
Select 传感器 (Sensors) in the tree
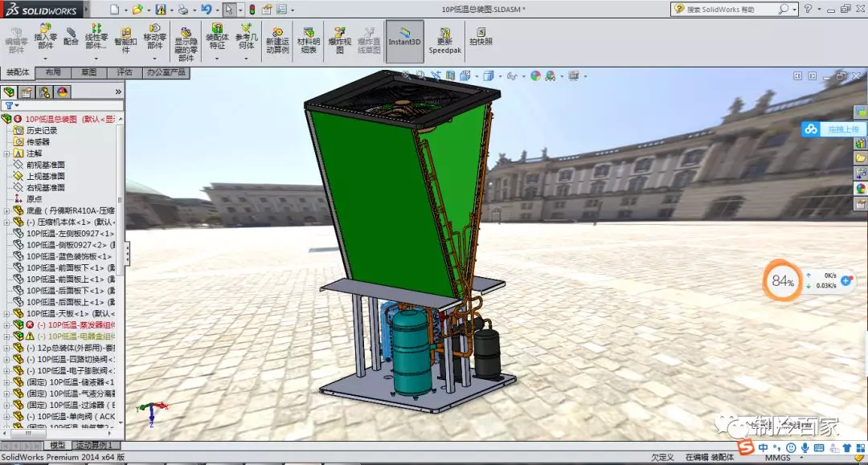(38, 142)
